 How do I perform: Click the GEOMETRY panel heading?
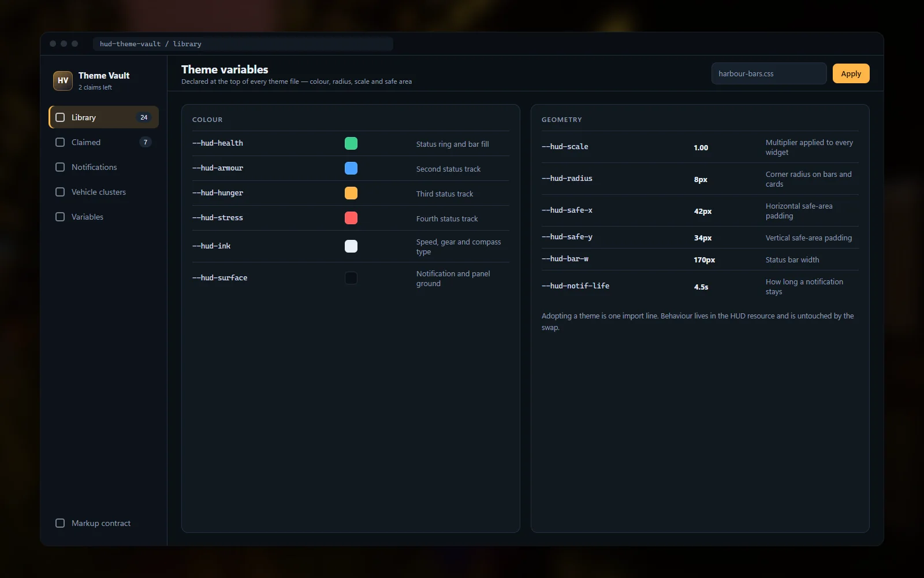point(562,120)
